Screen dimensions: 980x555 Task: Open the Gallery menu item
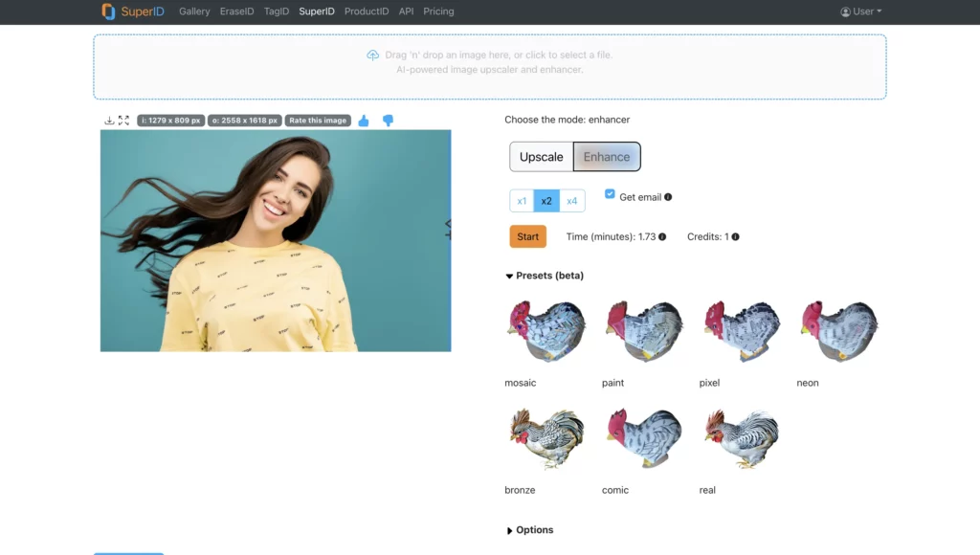[194, 11]
